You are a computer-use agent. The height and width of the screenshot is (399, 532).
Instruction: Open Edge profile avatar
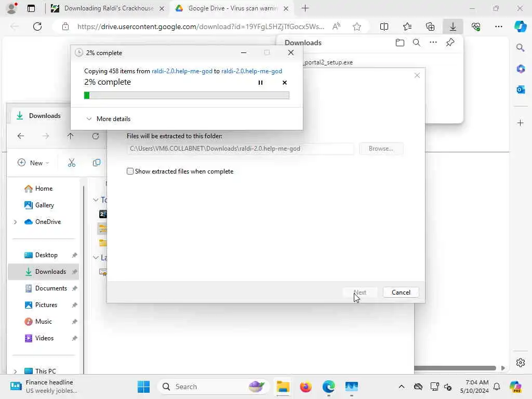(x=12, y=8)
